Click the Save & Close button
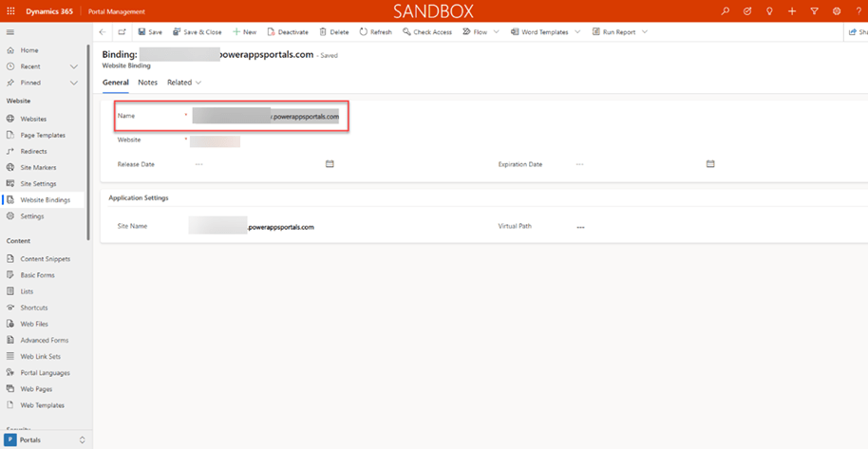 [x=198, y=32]
